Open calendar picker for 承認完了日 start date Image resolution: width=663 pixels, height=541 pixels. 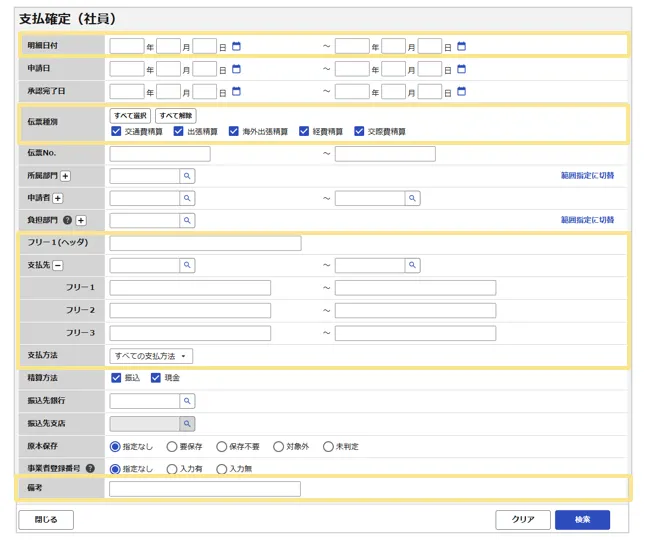coord(237,92)
